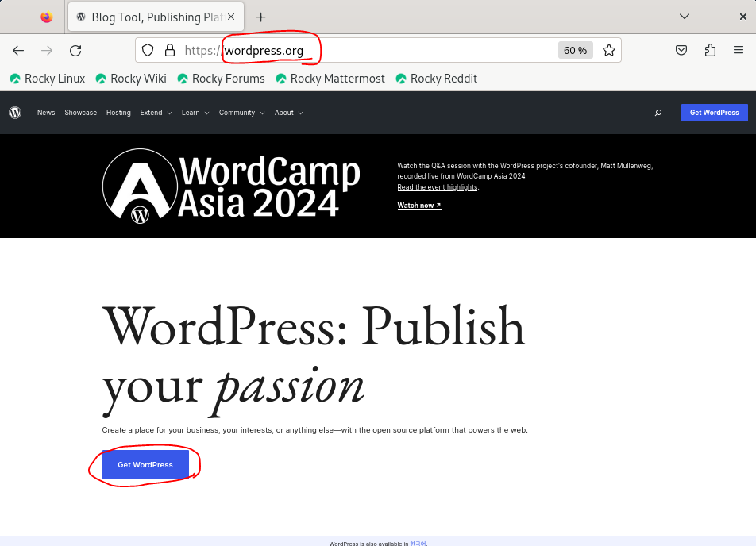
Task: Bookmark this page with the star icon
Action: (x=609, y=50)
